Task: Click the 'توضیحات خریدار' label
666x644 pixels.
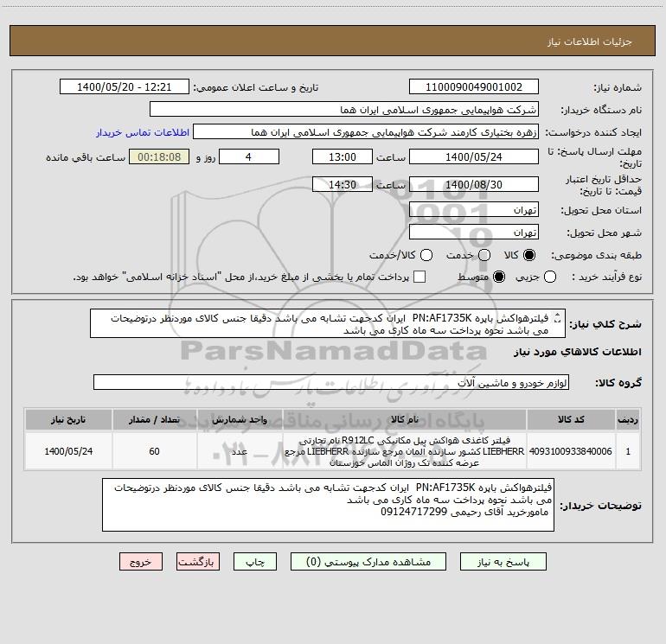Action: (x=600, y=506)
